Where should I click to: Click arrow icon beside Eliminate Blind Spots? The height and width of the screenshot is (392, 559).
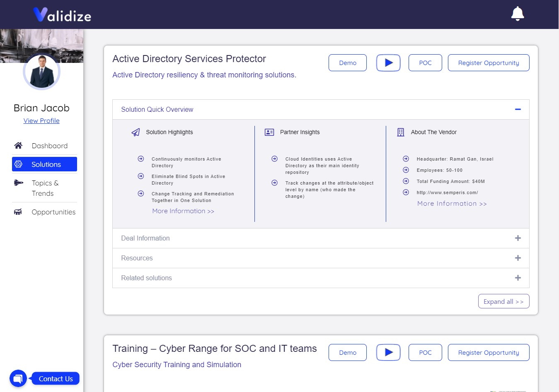(141, 176)
